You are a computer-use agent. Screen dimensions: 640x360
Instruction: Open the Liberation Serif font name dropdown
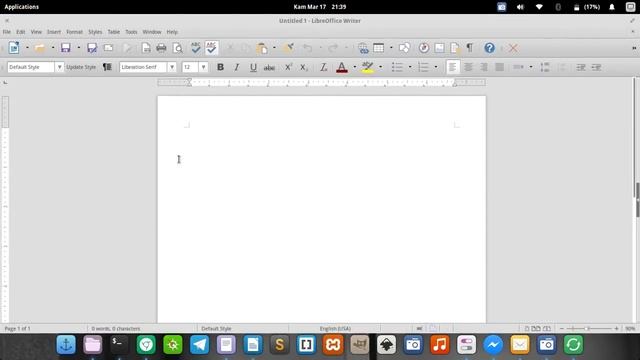click(x=172, y=67)
